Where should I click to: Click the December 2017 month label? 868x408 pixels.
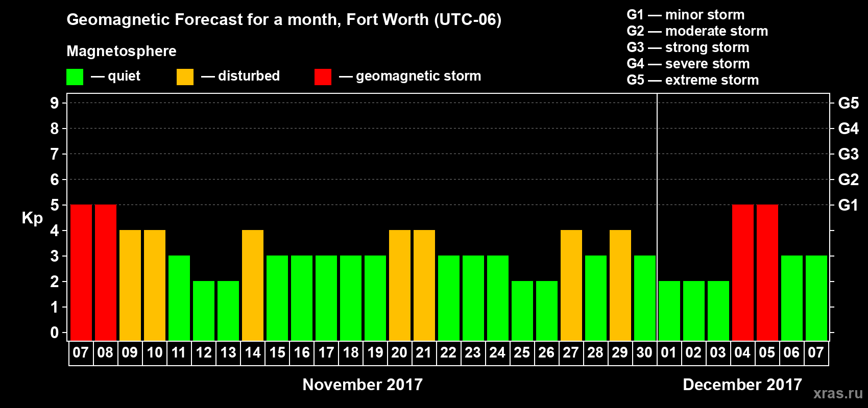pos(742,385)
